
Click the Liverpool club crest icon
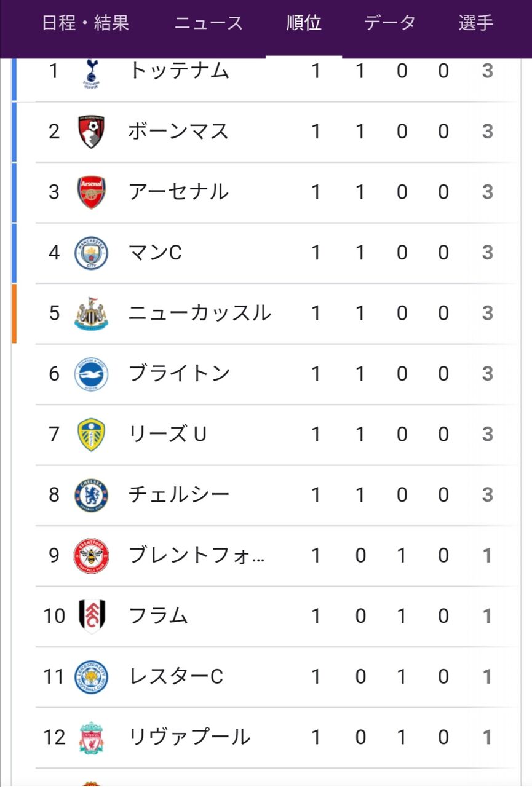pyautogui.click(x=91, y=737)
